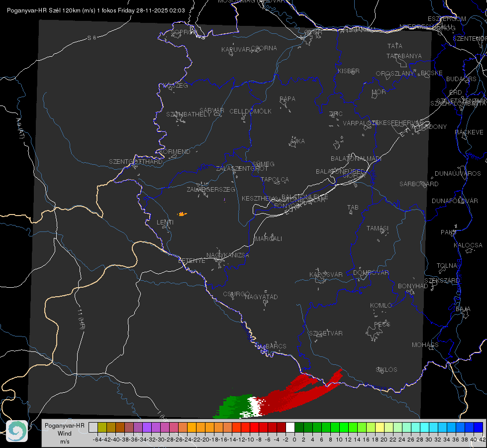The height and width of the screenshot is (448, 487).
Task: Click the BICSKE city label
Action: click(432, 73)
